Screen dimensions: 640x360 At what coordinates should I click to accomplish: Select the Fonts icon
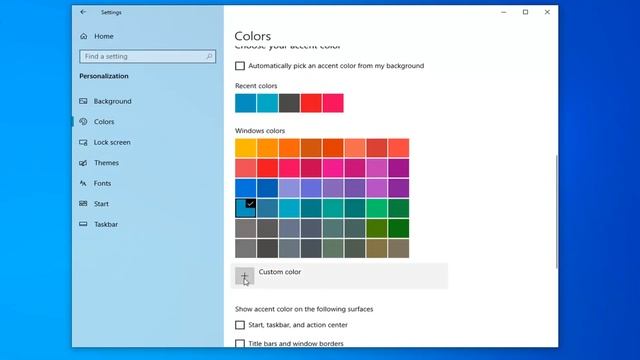(83, 183)
